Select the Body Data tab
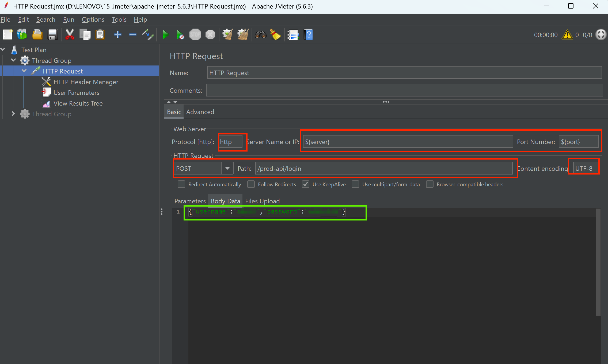The image size is (608, 364). [225, 201]
